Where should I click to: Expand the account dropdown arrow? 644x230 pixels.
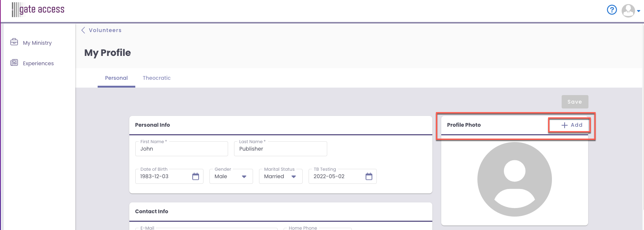(638, 11)
